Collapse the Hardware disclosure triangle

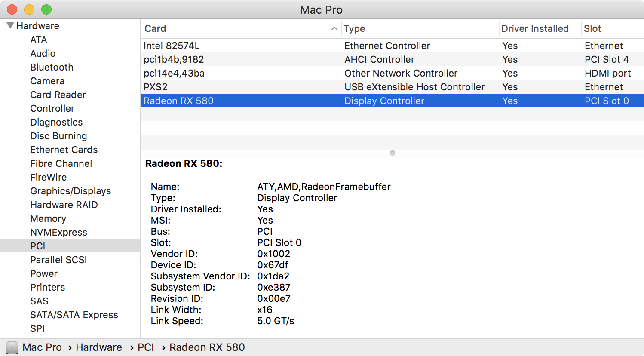pyautogui.click(x=10, y=26)
